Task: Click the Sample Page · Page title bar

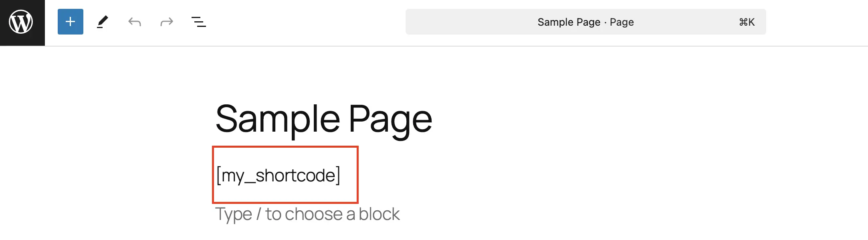Action: (x=585, y=22)
